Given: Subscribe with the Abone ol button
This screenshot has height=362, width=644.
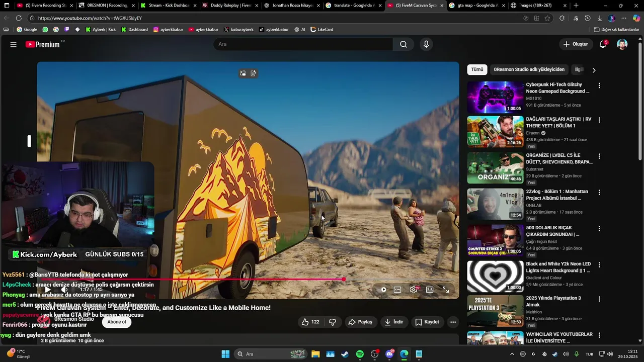Looking at the screenshot, I should (x=117, y=322).
